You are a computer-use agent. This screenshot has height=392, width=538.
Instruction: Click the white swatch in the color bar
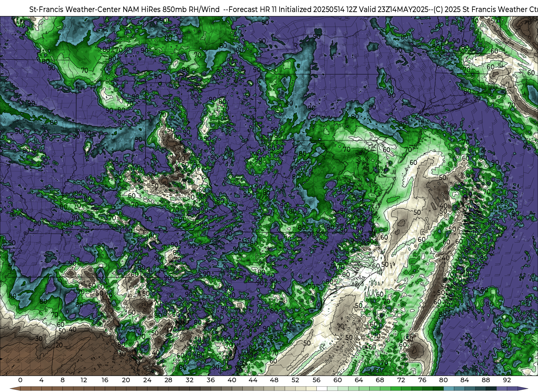[x=322, y=389]
